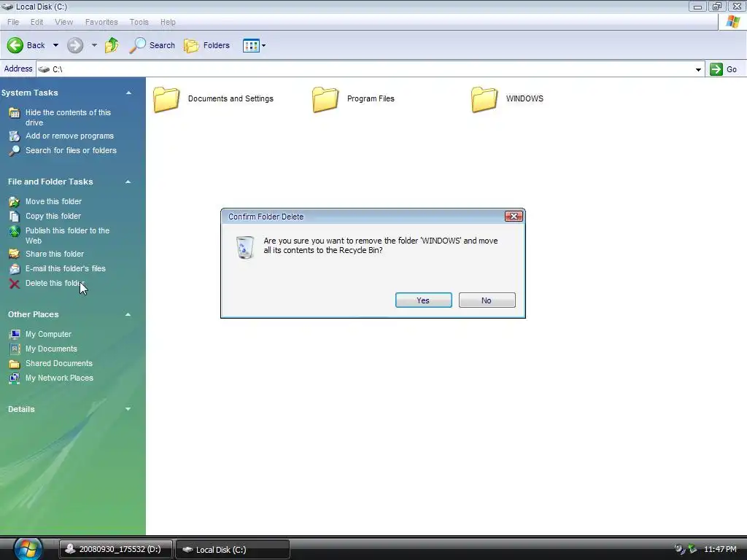This screenshot has width=747, height=560.
Task: Select the WINDOWS folder icon
Action: 484,99
